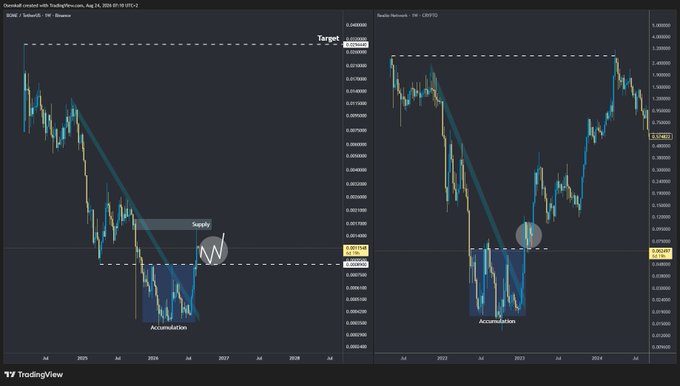This screenshot has width=680, height=386.
Task: Click the Supply zone label
Action: coord(201,224)
